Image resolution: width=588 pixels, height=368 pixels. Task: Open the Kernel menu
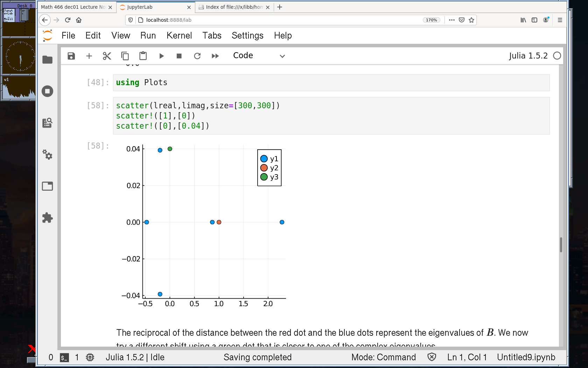click(179, 36)
